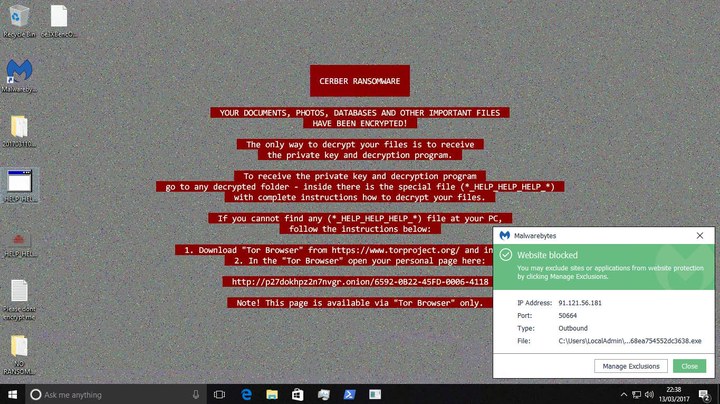
Task: Click the CERBER RANSOMWARE title on wallpaper
Action: [360, 81]
